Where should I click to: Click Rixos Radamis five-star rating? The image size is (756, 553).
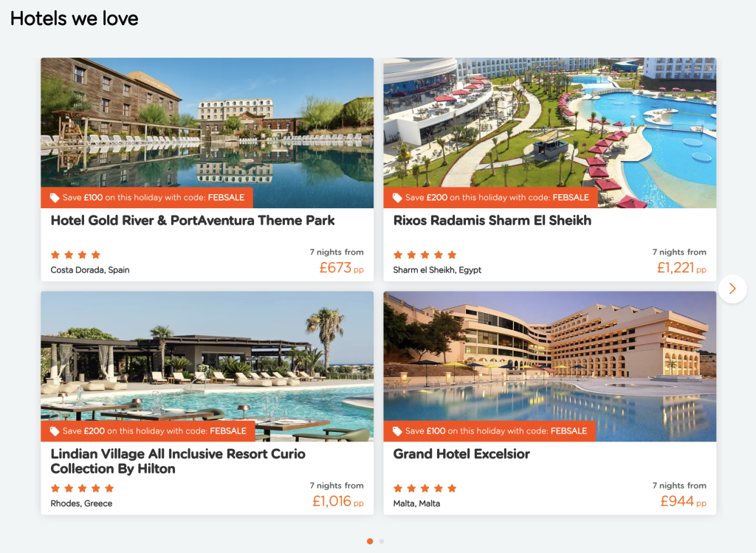pyautogui.click(x=425, y=255)
